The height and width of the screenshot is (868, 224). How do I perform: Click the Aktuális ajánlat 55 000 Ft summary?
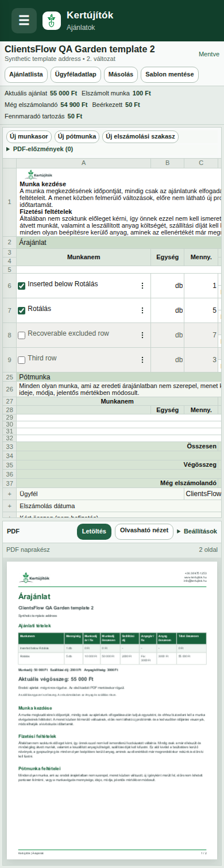[41, 93]
